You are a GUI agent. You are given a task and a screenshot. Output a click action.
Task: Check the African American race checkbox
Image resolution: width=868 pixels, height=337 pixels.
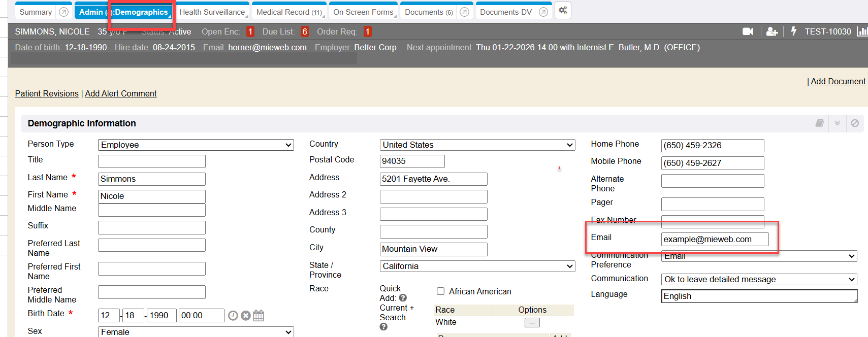tap(440, 291)
